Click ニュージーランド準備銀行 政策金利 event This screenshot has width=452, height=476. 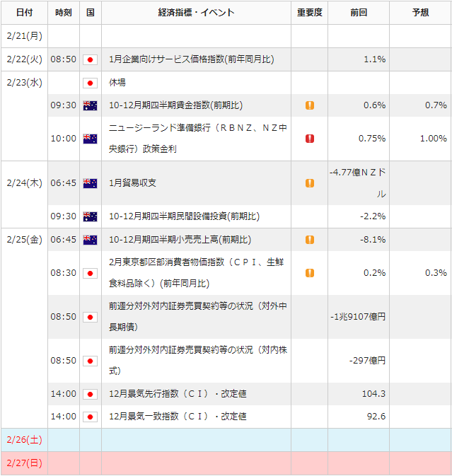coord(197,139)
